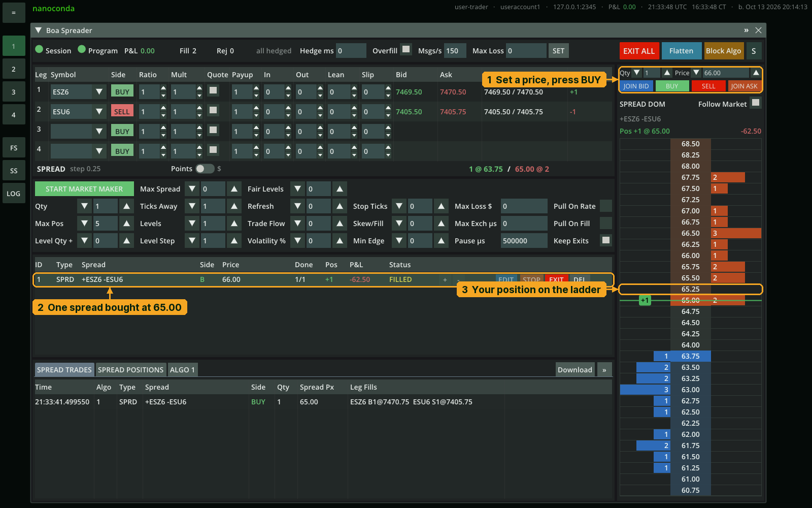Screen dimensions: 812x508
Task: Decrease the Skew/Fill value arrow
Action: click(399, 224)
